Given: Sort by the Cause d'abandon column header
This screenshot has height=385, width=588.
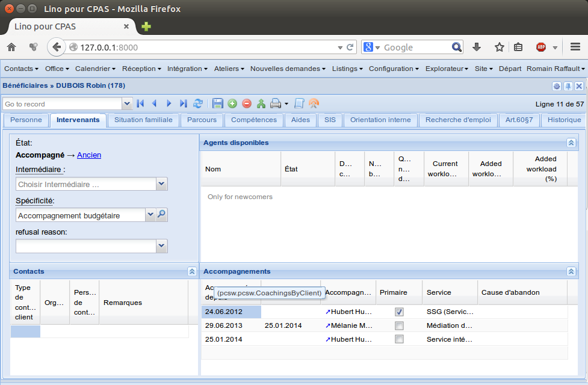Looking at the screenshot, I should (522, 292).
